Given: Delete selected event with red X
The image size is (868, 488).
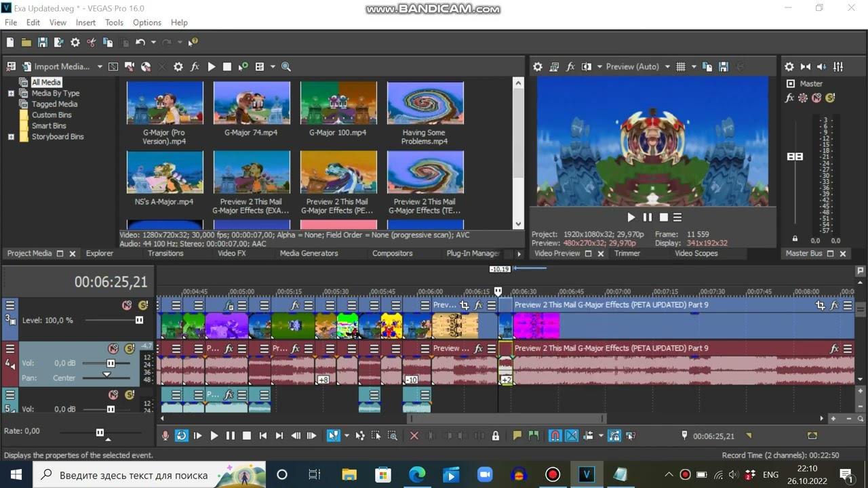Looking at the screenshot, I should point(414,436).
